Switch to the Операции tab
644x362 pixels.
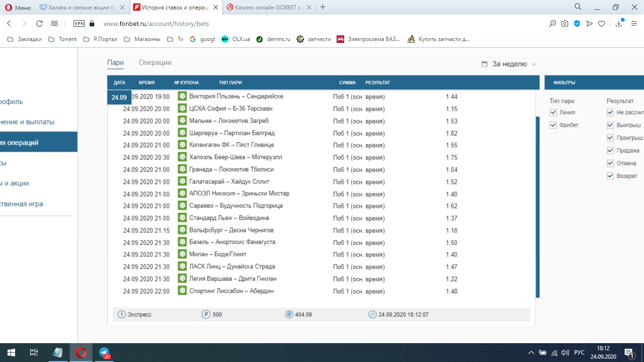click(x=155, y=63)
